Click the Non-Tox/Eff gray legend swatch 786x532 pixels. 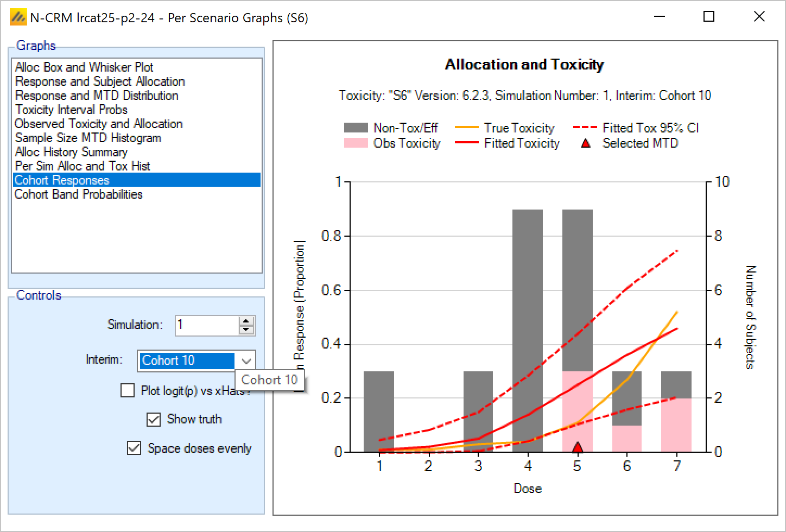tap(356, 128)
